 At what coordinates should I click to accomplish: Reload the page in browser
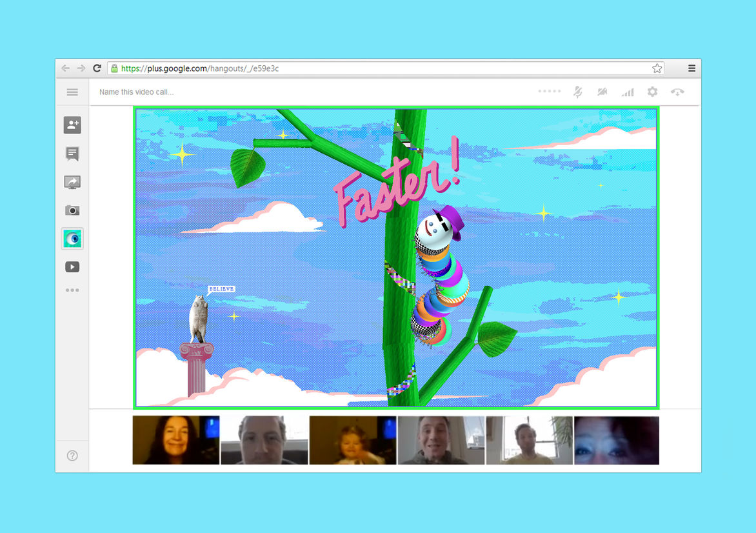(97, 68)
